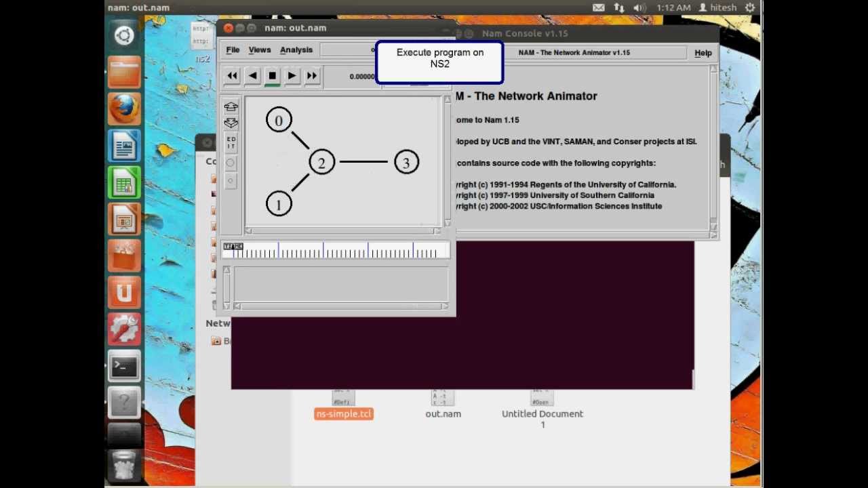The width and height of the screenshot is (868, 488).
Task: Click the play backward button
Action: coord(252,76)
